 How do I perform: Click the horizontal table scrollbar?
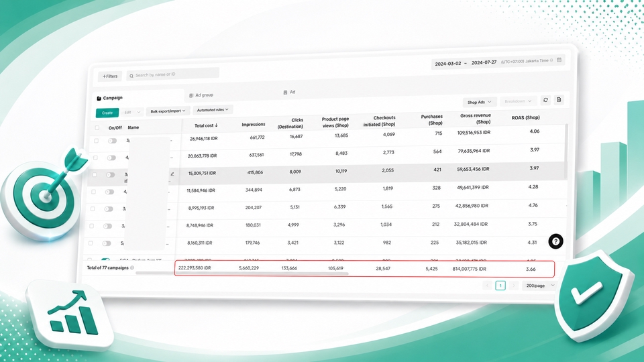(x=242, y=273)
